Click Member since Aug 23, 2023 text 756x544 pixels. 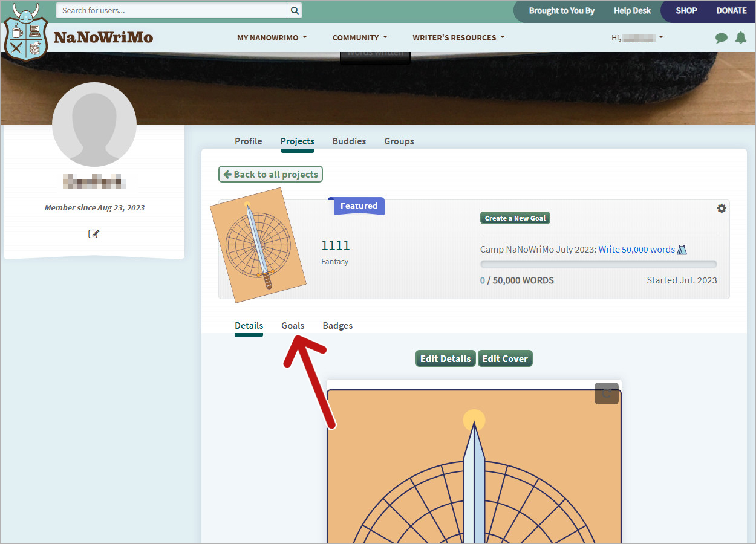[94, 207]
